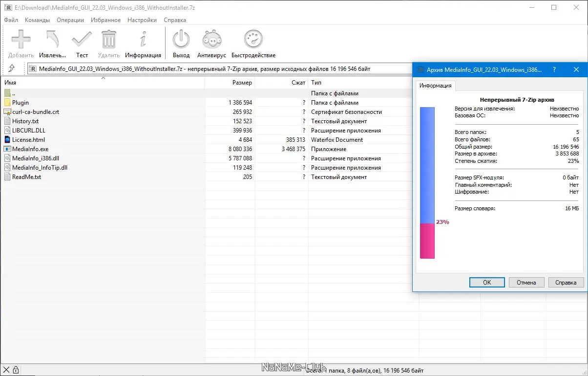The height and width of the screenshot is (376, 588).
Task: Click the Добавить (Add) toolbar icon
Action: click(x=21, y=39)
